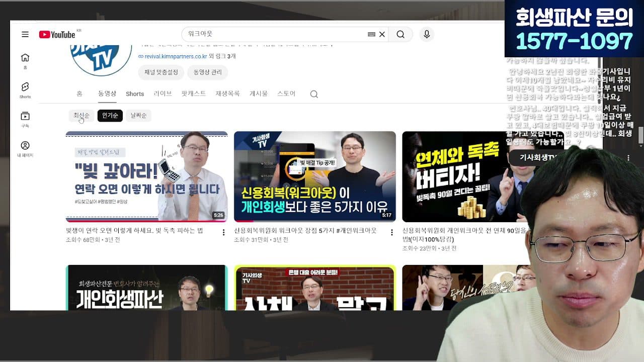Sort videos by 인기순 chip
Image resolution: width=644 pixels, height=362 pixels.
pos(110,116)
